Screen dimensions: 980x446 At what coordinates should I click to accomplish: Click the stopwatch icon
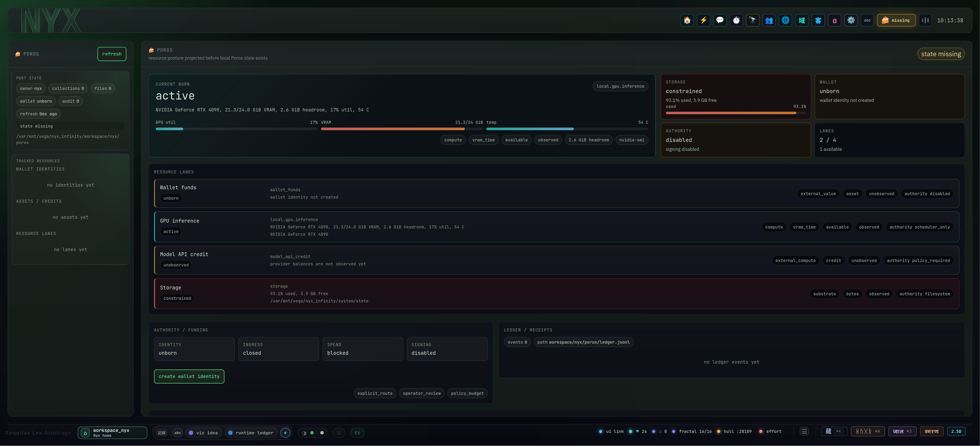pyautogui.click(x=736, y=20)
